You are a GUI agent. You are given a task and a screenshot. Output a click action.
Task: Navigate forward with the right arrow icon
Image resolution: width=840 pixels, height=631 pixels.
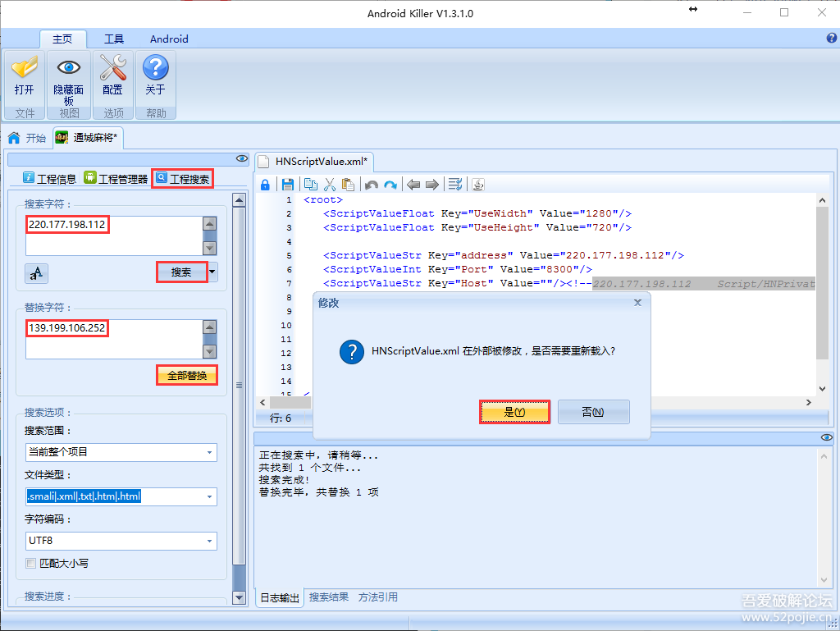(x=432, y=185)
